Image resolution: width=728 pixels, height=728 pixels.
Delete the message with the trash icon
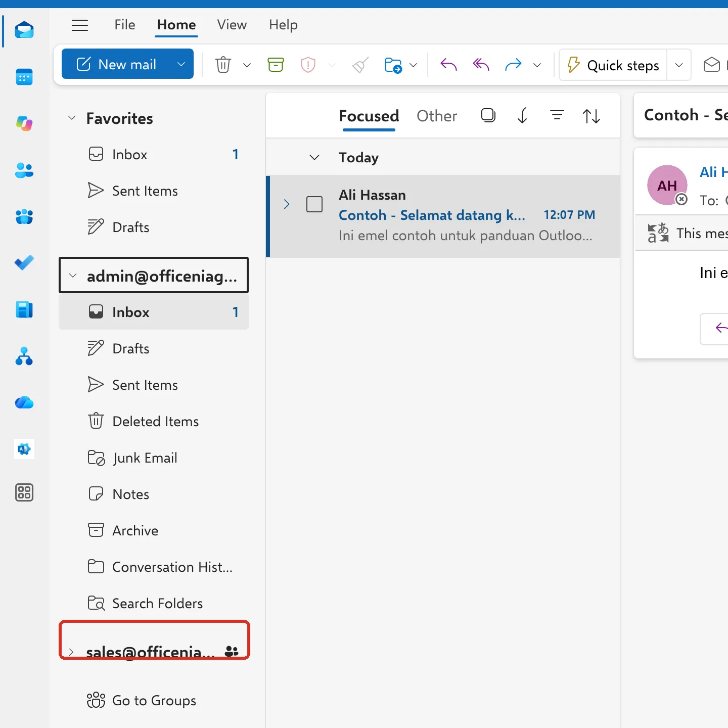[223, 65]
